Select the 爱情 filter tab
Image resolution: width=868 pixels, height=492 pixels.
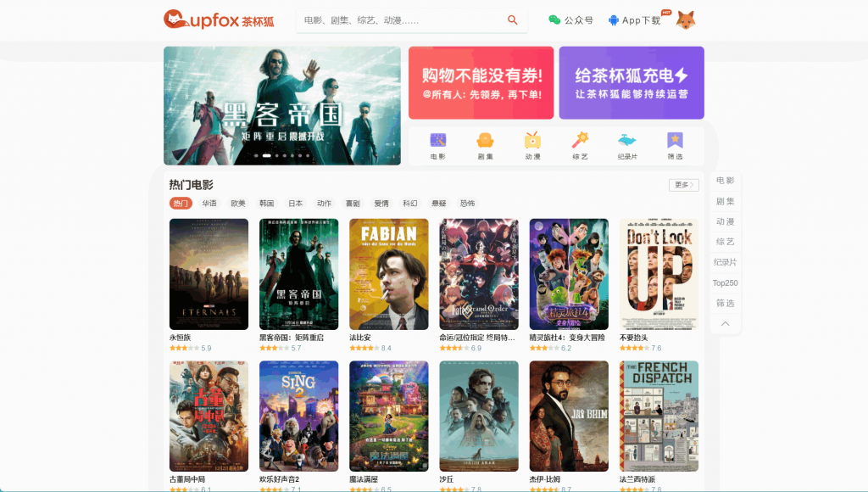(381, 204)
